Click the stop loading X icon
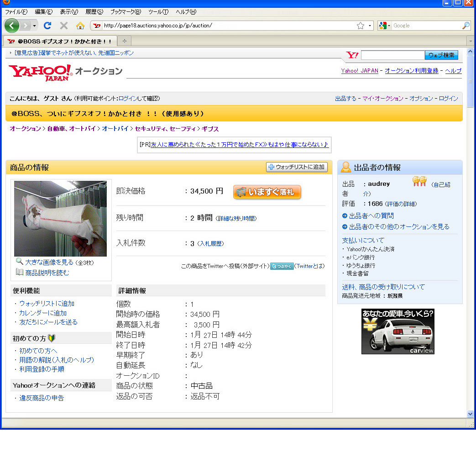Image resolution: width=476 pixels, height=452 pixels. pyautogui.click(x=64, y=26)
